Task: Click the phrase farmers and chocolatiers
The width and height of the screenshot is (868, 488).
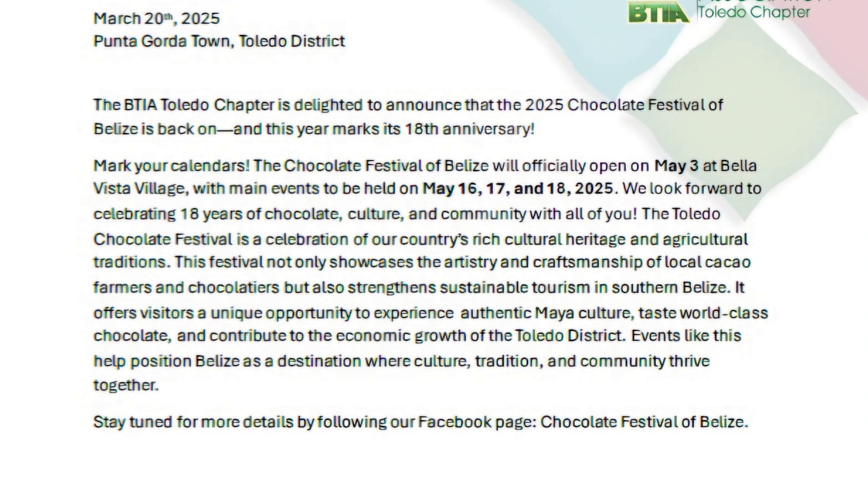Action: [x=186, y=288]
